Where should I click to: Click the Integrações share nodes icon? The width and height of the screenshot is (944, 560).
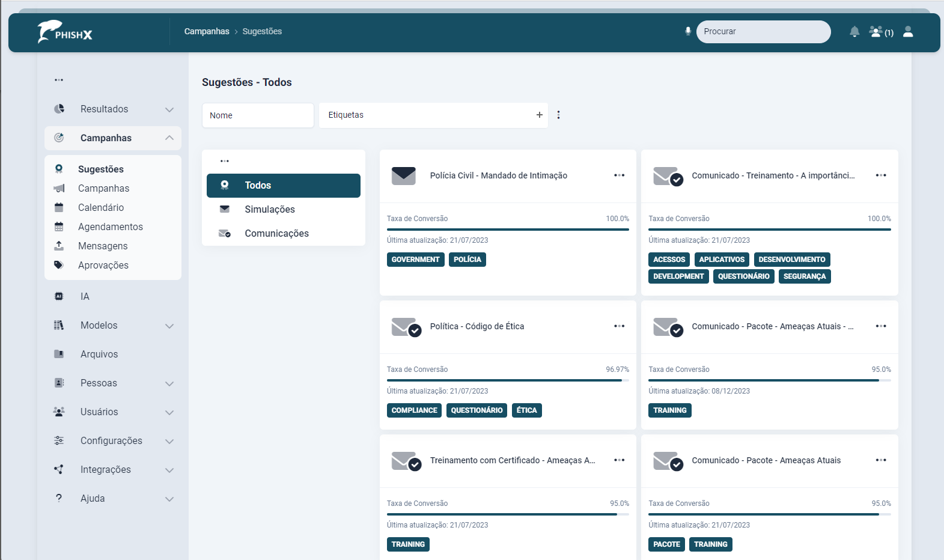coord(59,469)
